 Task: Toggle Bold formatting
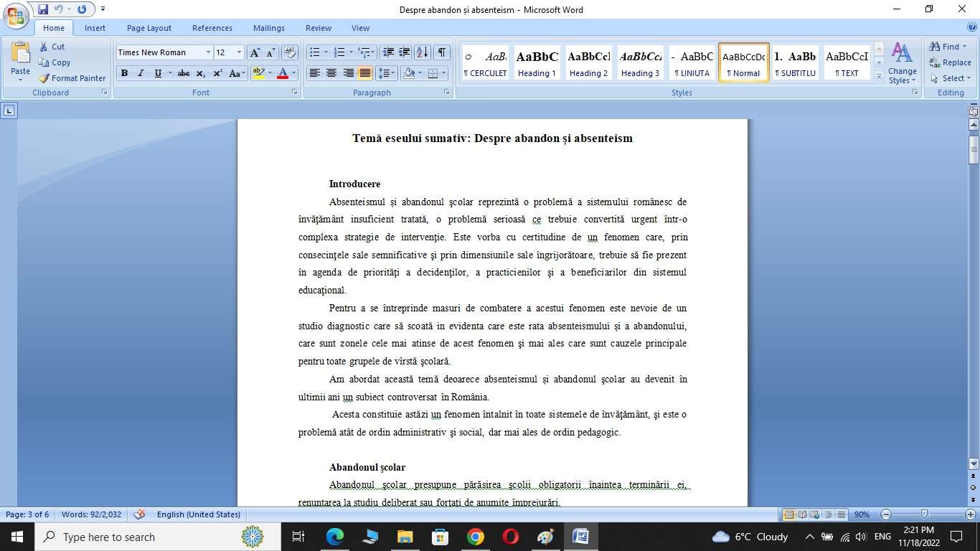click(124, 73)
